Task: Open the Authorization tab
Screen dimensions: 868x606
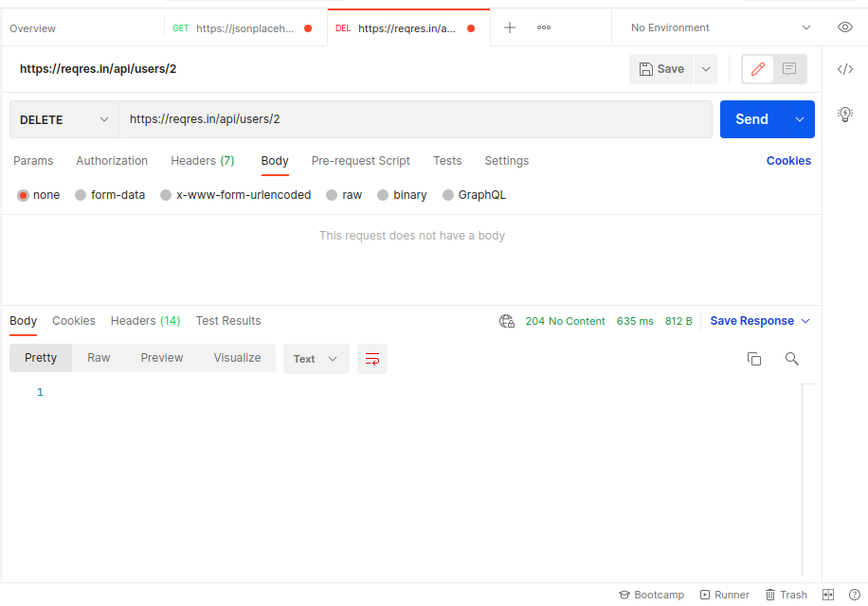Action: coord(112,161)
